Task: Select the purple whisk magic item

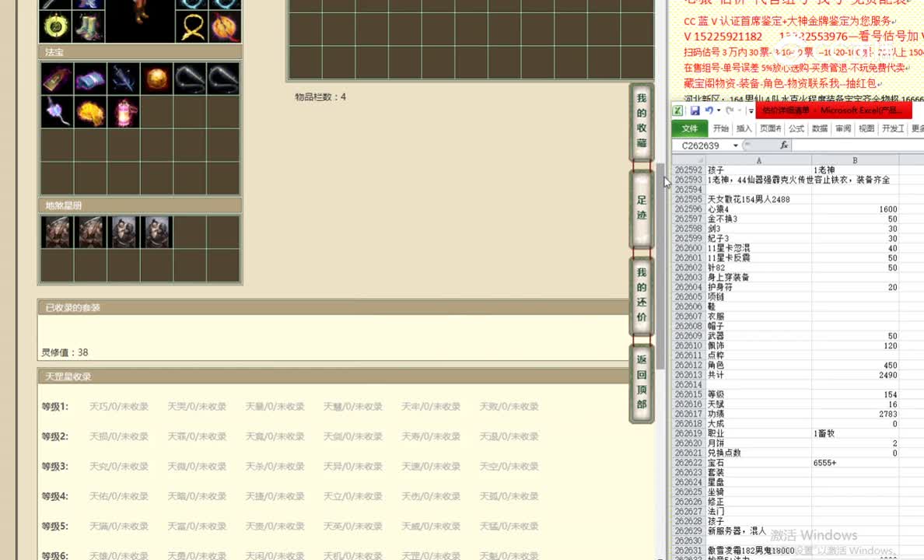Action: point(57,112)
